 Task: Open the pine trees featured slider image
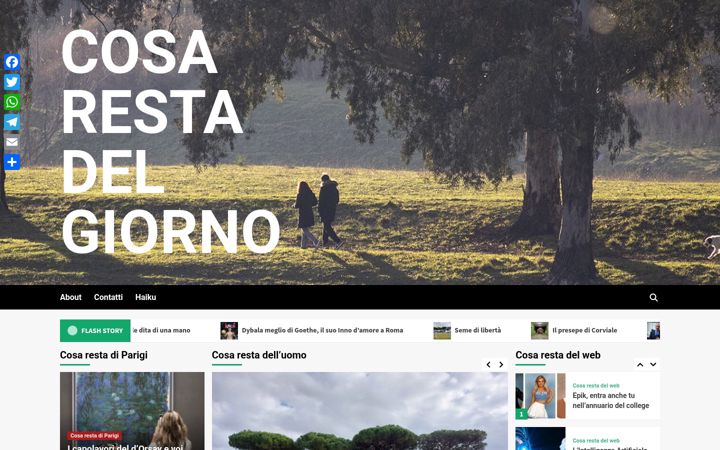(360, 411)
